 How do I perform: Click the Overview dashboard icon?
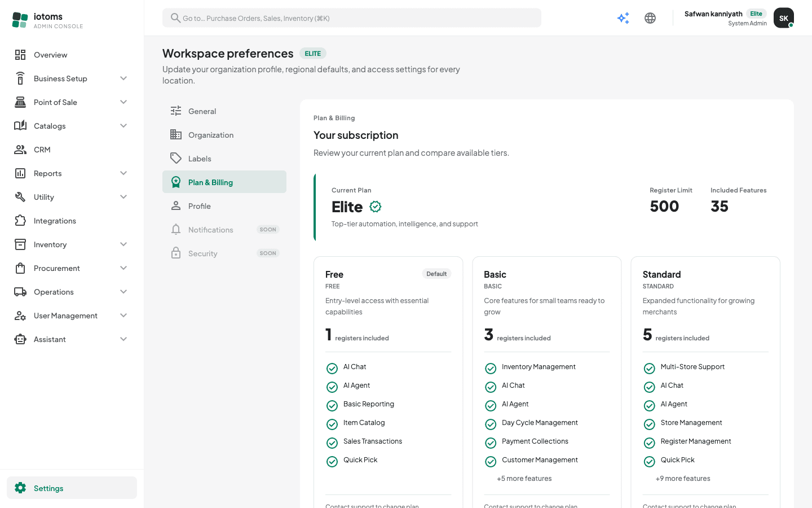[20, 55]
